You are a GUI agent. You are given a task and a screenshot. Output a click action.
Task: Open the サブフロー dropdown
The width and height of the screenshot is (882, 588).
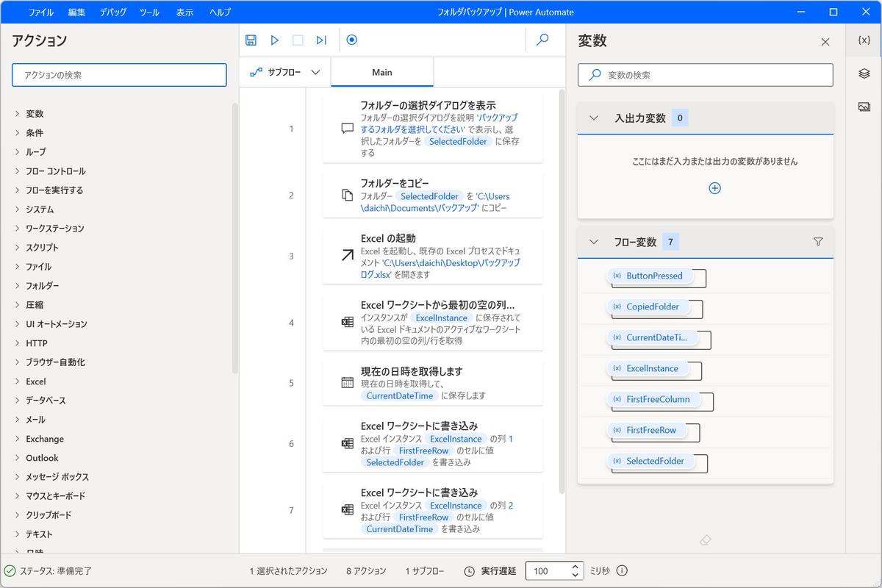286,72
